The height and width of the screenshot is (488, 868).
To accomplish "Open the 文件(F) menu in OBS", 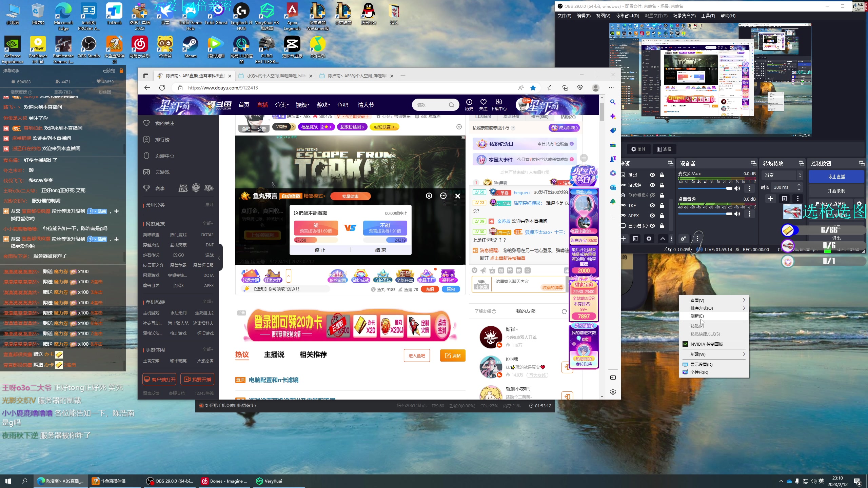I will (x=564, y=16).
